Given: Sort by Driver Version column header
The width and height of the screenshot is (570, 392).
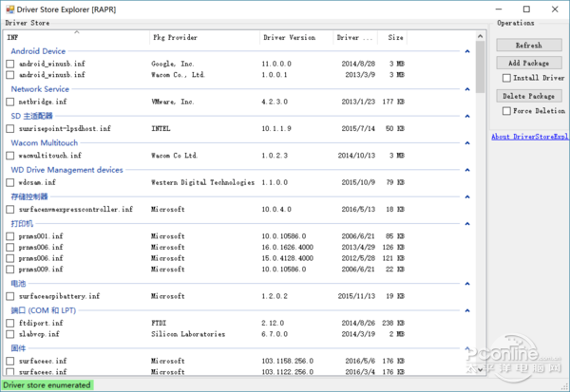Looking at the screenshot, I should point(289,38).
